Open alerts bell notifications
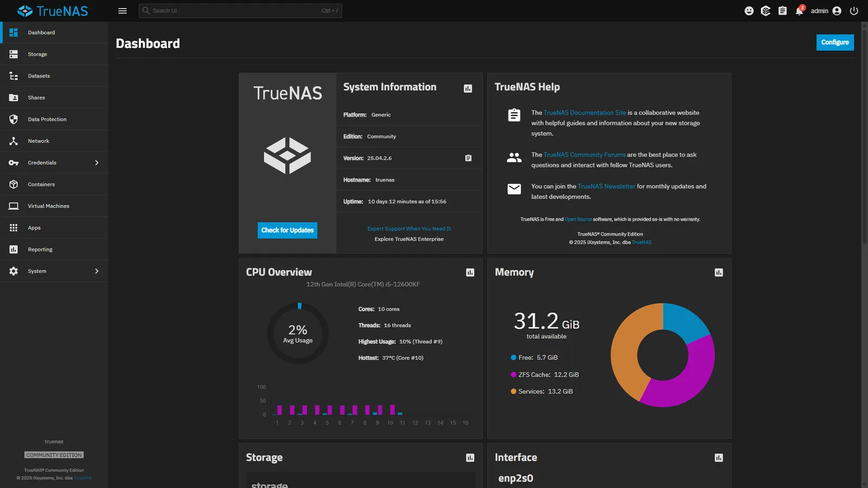This screenshot has height=488, width=868. (x=800, y=11)
